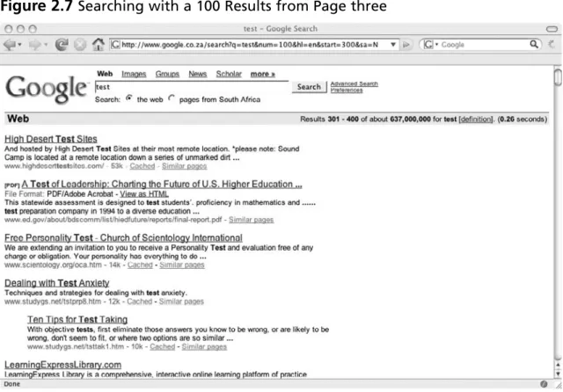Select the 'the web' radio button

click(129, 98)
